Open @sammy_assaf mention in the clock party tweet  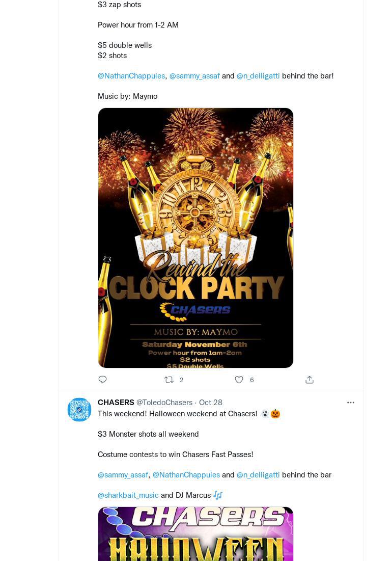point(194,76)
